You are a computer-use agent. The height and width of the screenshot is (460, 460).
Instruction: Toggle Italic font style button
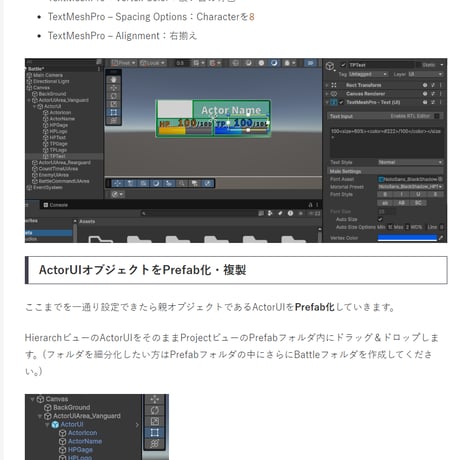click(x=402, y=194)
